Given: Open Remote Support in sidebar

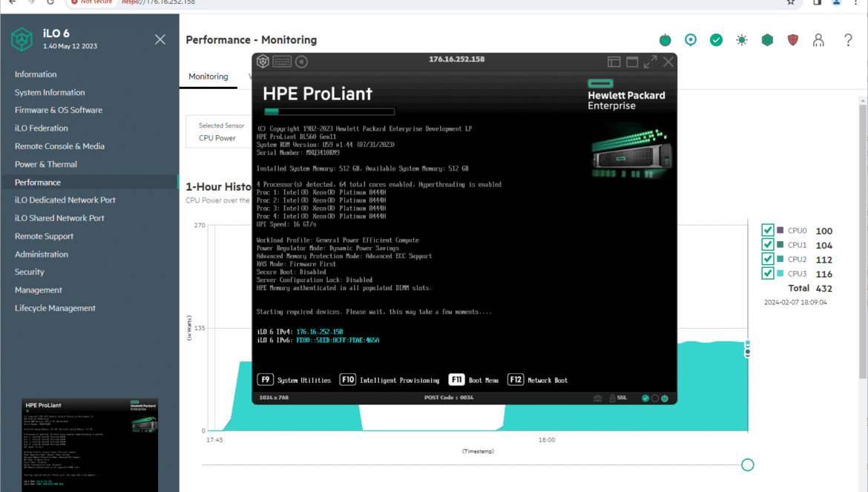Looking at the screenshot, I should 45,236.
